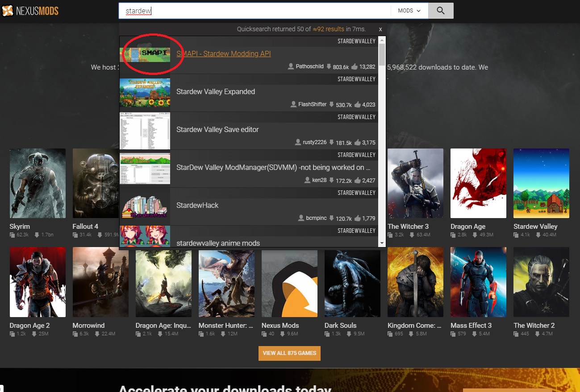Click the mods count icon under The Witcher 2
This screenshot has height=392, width=580.
(517, 334)
